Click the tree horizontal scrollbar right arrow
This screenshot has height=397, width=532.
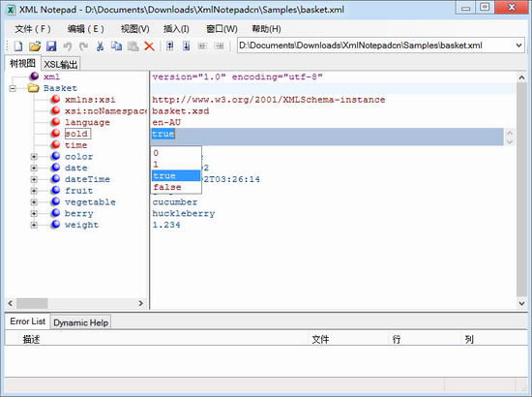[141, 303]
